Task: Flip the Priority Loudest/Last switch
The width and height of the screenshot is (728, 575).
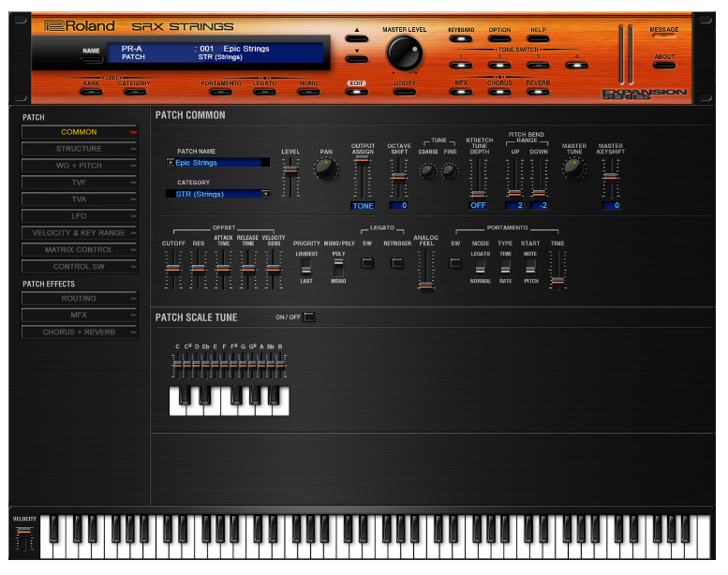Action: pyautogui.click(x=305, y=267)
